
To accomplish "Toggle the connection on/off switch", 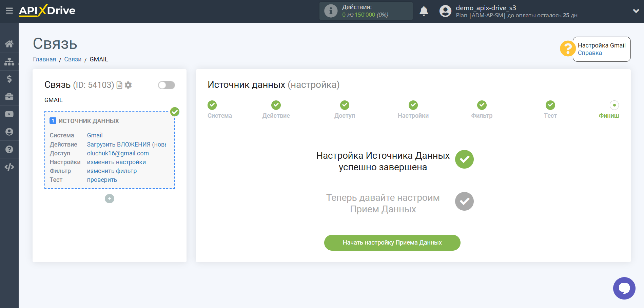I will (167, 85).
